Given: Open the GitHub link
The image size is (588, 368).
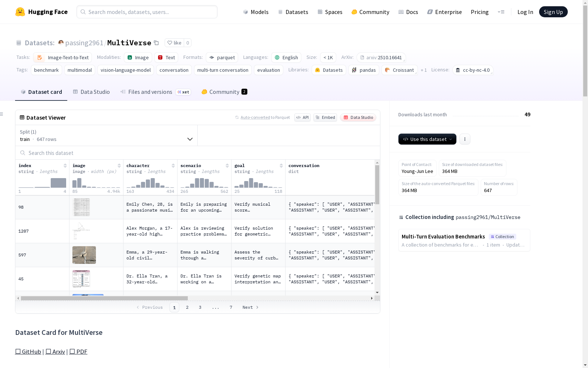Looking at the screenshot, I should (x=28, y=351).
